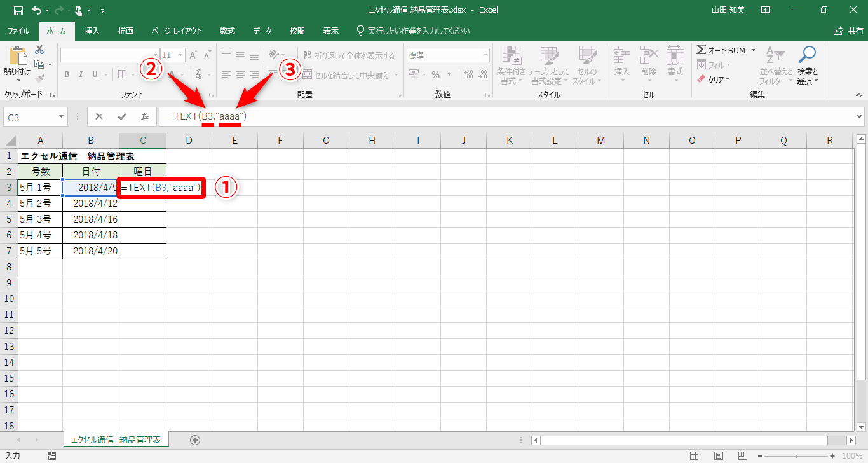Toggle bottom vertical alignment
This screenshot has width=868, height=463.
pyautogui.click(x=254, y=55)
